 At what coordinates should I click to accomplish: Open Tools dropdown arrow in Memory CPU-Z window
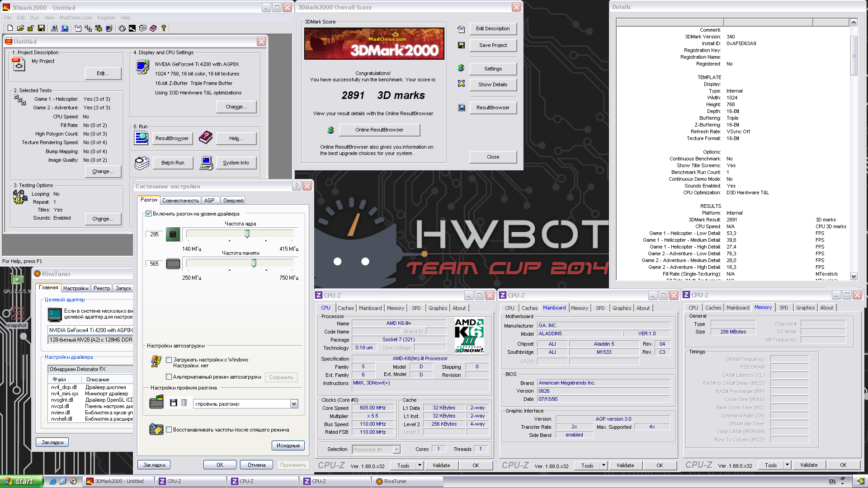tap(787, 465)
